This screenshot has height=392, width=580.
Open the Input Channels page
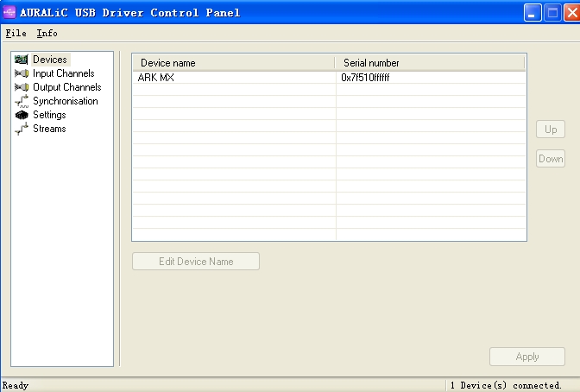[x=64, y=73]
